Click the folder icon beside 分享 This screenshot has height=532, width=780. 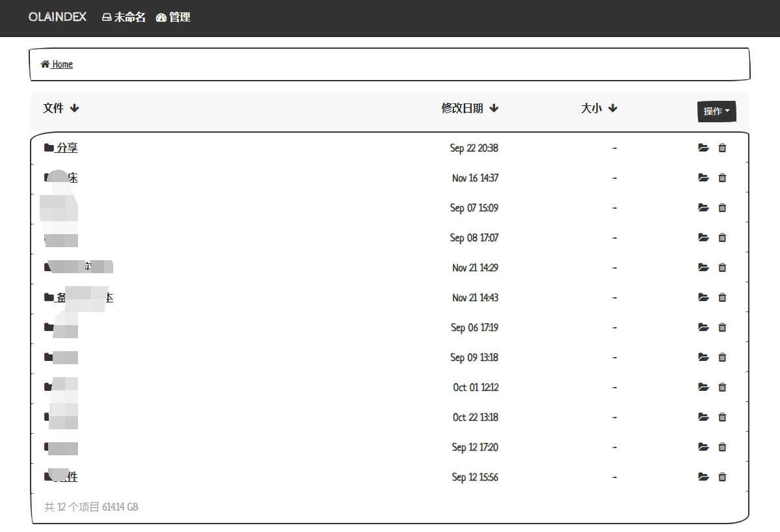coord(48,148)
